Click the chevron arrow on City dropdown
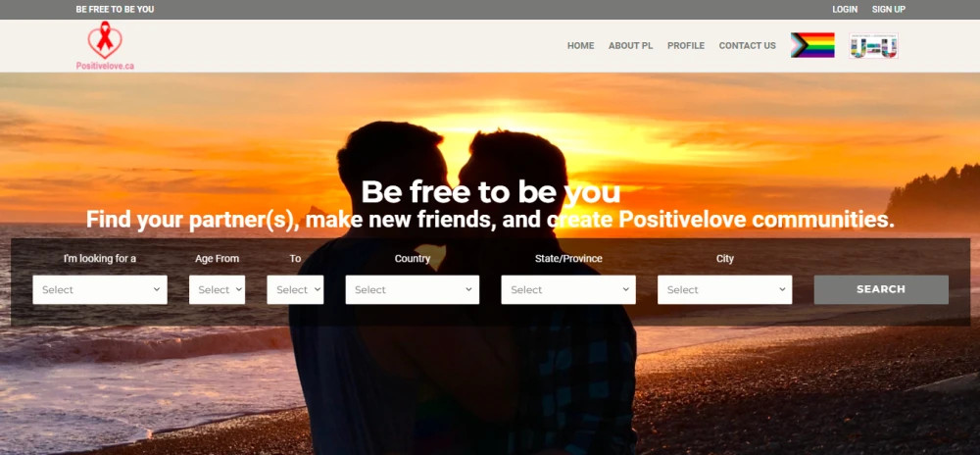Image resolution: width=980 pixels, height=455 pixels. tap(782, 290)
